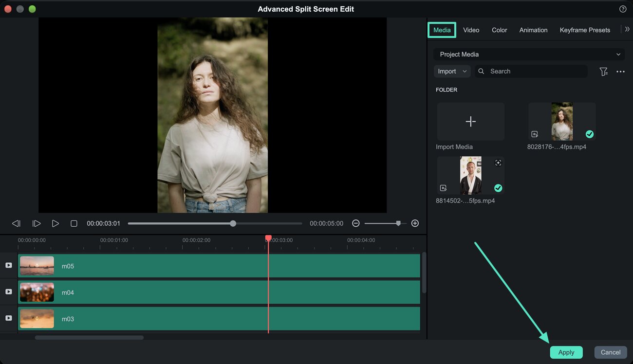Viewport: 633px width, 364px height.
Task: Select the m04 clip thumbnail in timeline
Action: [37, 292]
